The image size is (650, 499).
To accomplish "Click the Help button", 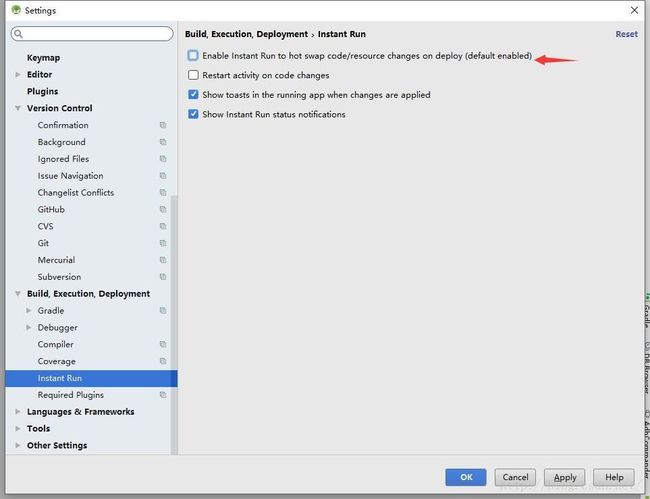I will point(614,477).
